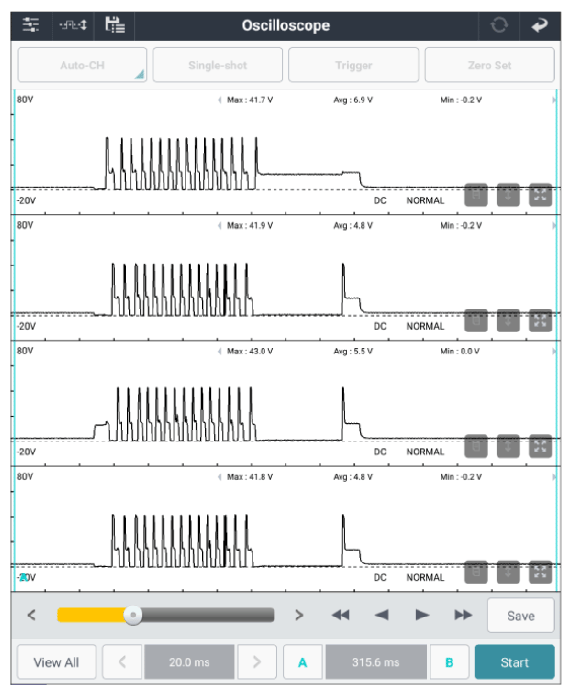The image size is (571, 694).
Task: Click left arrow beside Max 41.9 V
Action: [220, 226]
